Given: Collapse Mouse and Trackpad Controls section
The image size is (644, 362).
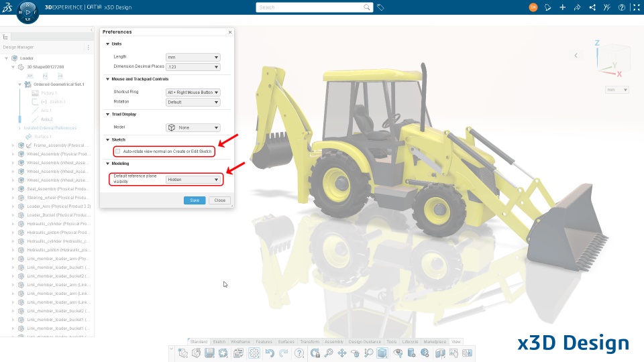Looking at the screenshot, I should click(x=107, y=79).
